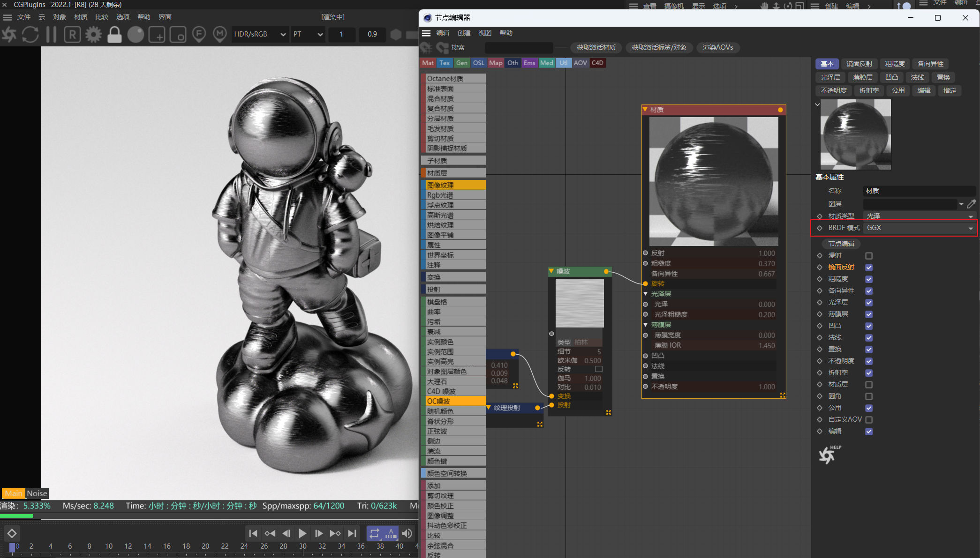
Task: Click the render region R icon
Action: click(72, 34)
